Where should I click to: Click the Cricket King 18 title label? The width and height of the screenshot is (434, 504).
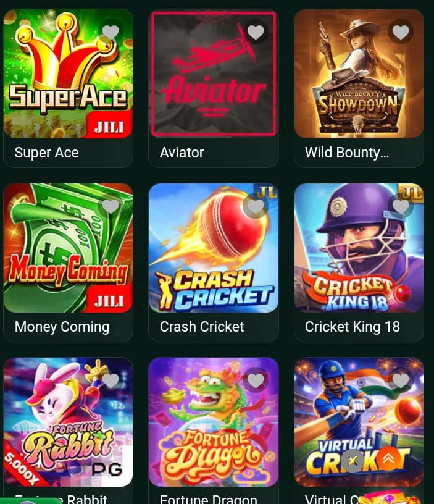[x=353, y=327]
